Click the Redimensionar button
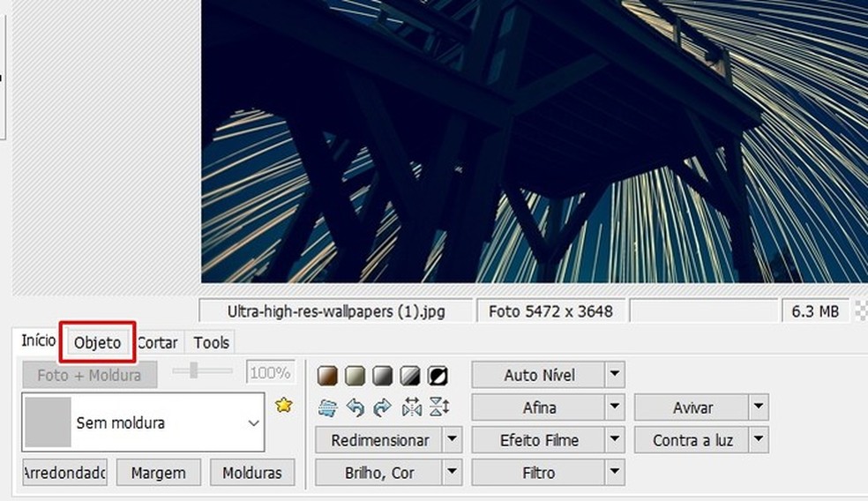The height and width of the screenshot is (501, 868). pos(379,441)
